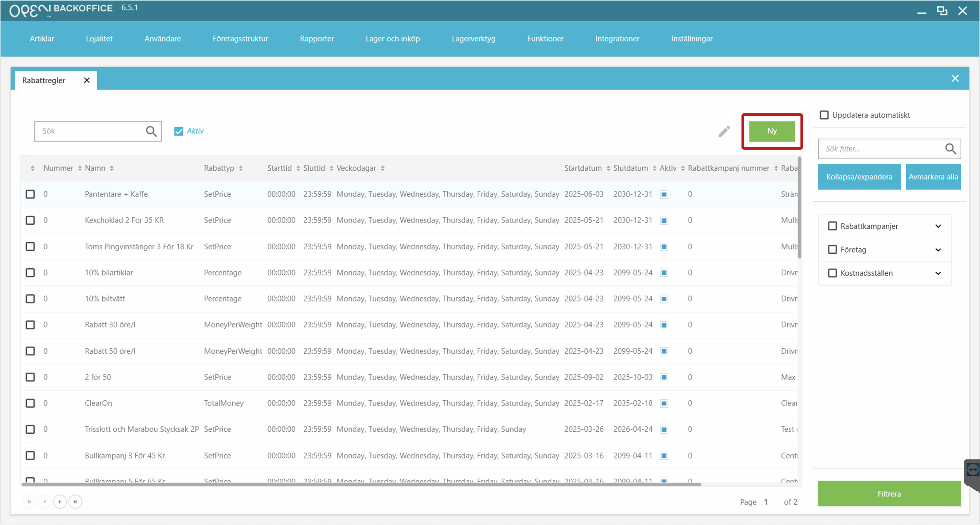Image resolution: width=980 pixels, height=525 pixels.
Task: Click the horizontal table scrollbar
Action: point(361,484)
